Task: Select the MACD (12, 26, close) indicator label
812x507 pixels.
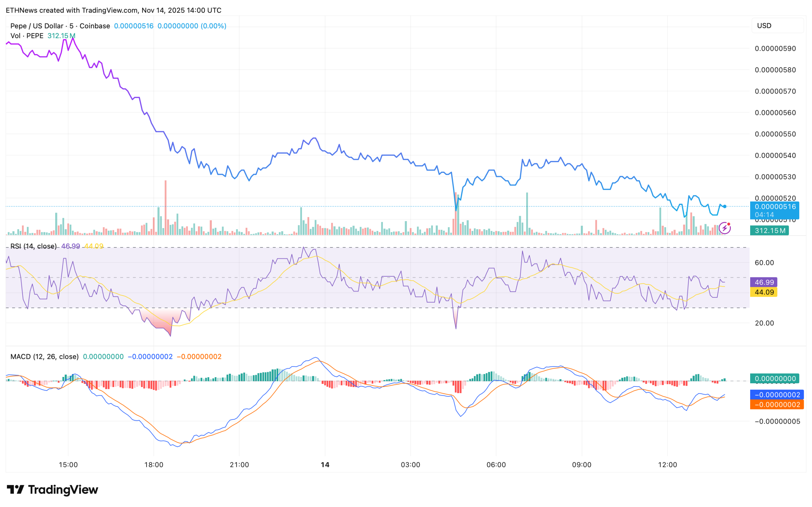Action: [44, 356]
